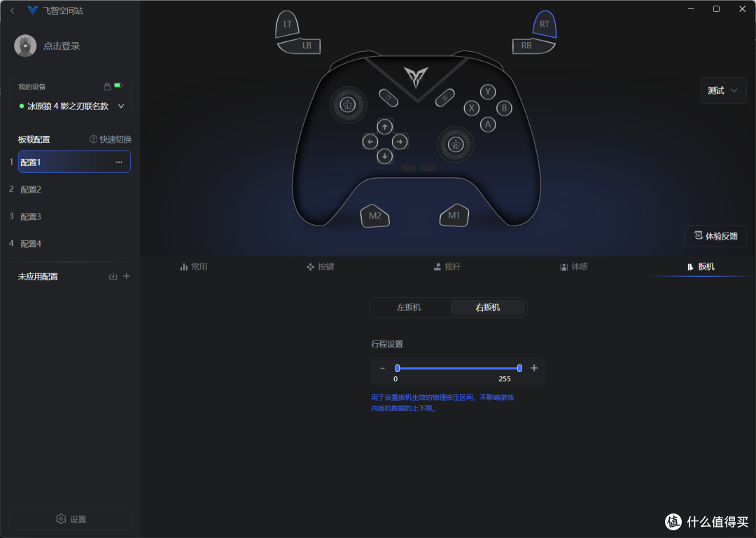The width and height of the screenshot is (756, 538).
Task: Open 体验反馈 feedback button
Action: (715, 236)
